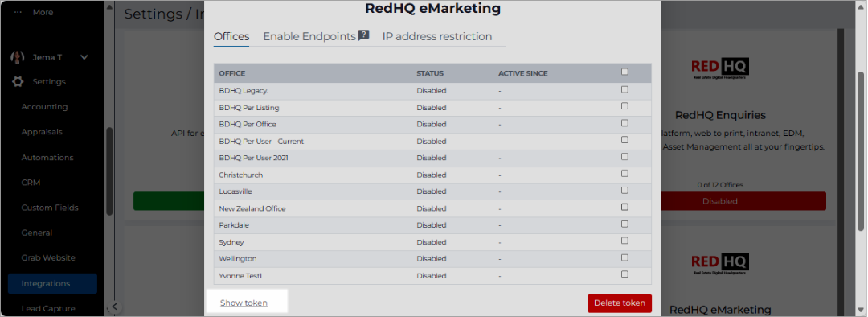Click the OFFICE column header
Image resolution: width=868 pixels, height=317 pixels.
tap(232, 73)
